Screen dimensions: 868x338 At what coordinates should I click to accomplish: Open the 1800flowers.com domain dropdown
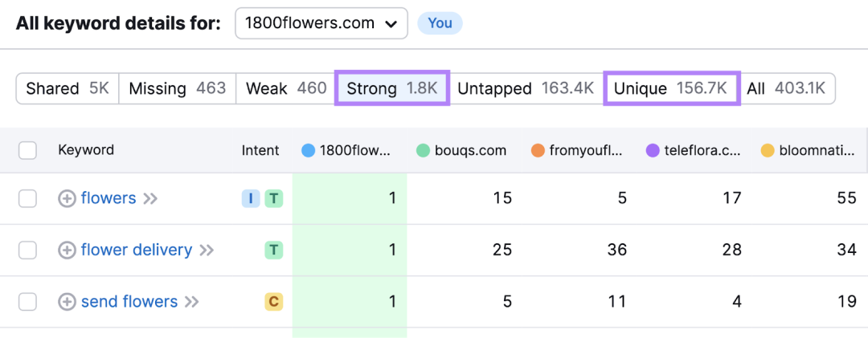coord(321,23)
